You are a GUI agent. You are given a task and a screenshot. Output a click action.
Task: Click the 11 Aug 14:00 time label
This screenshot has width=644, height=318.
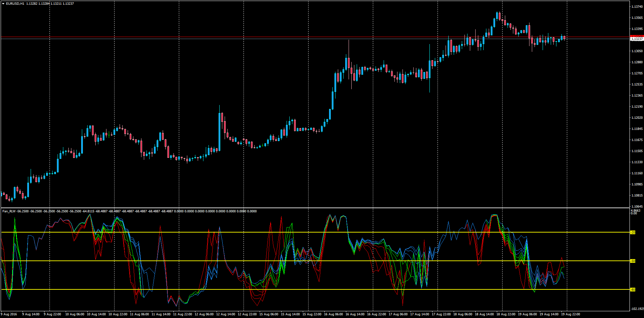coord(161,314)
